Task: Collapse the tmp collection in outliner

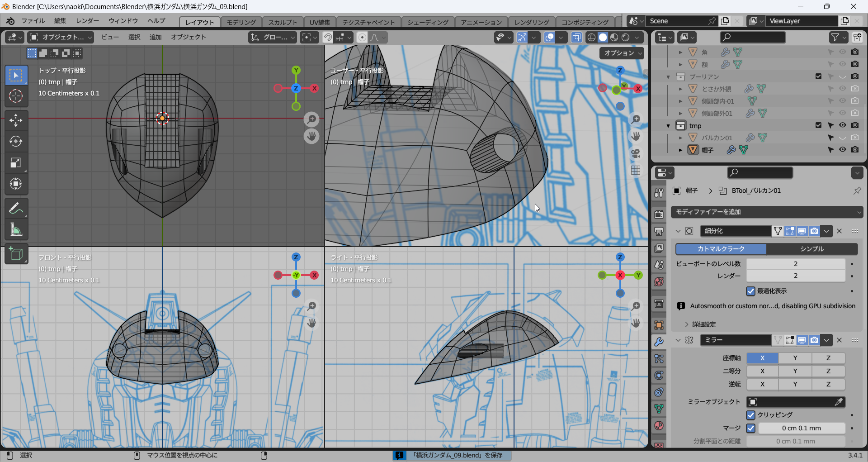Action: (668, 126)
